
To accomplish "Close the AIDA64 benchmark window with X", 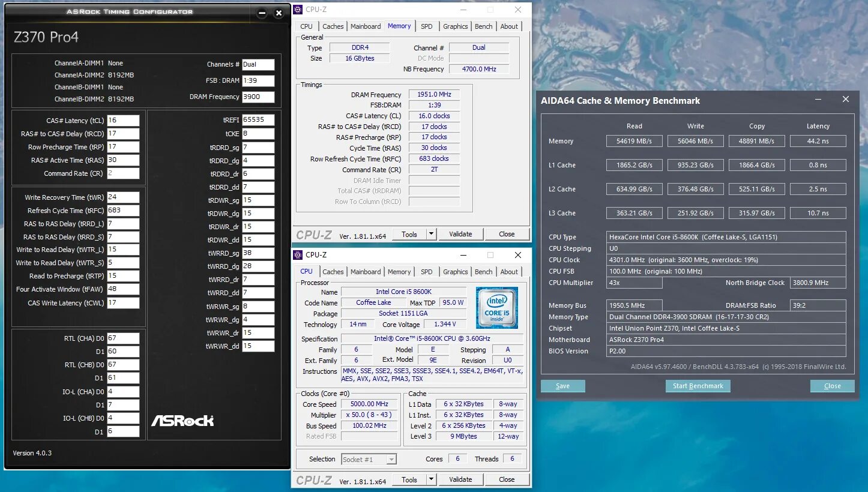I will (x=845, y=100).
